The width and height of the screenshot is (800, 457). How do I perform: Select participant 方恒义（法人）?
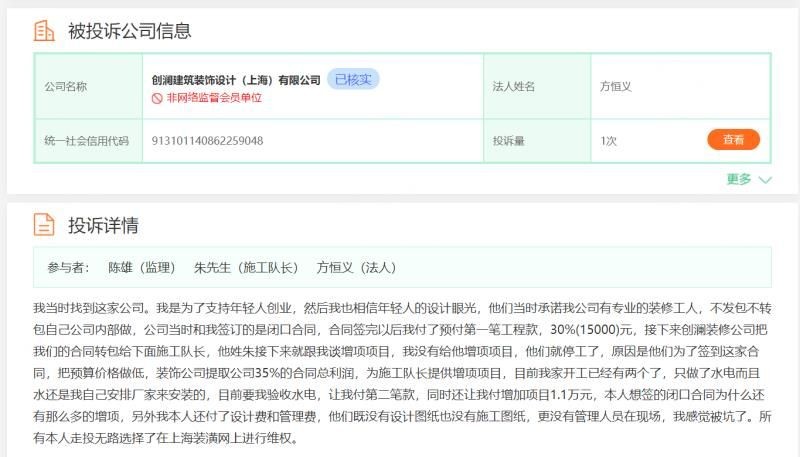(x=356, y=268)
